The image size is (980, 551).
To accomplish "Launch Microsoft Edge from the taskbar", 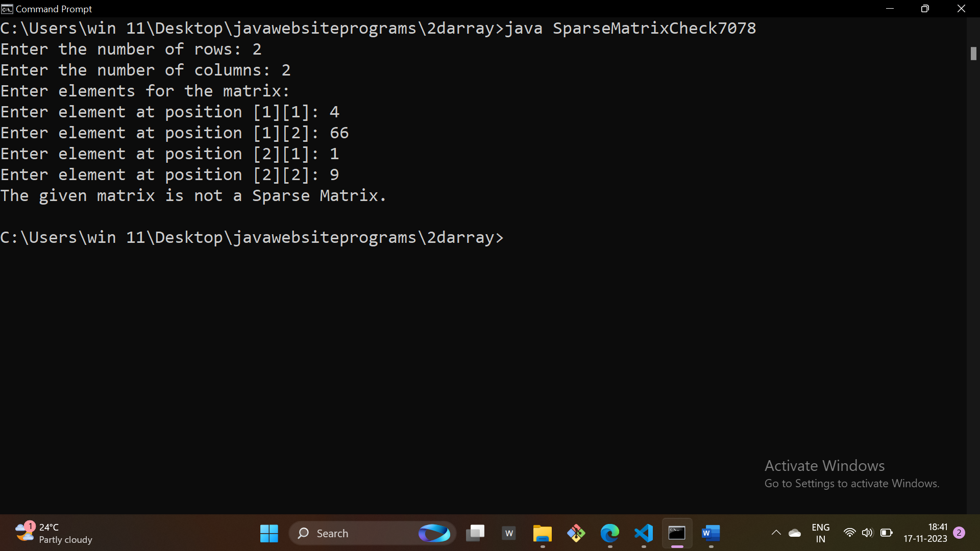I will coord(609,533).
